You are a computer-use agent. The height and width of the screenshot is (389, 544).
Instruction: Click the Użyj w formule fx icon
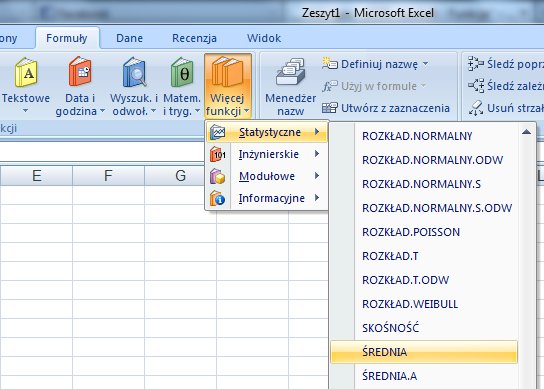pos(330,86)
